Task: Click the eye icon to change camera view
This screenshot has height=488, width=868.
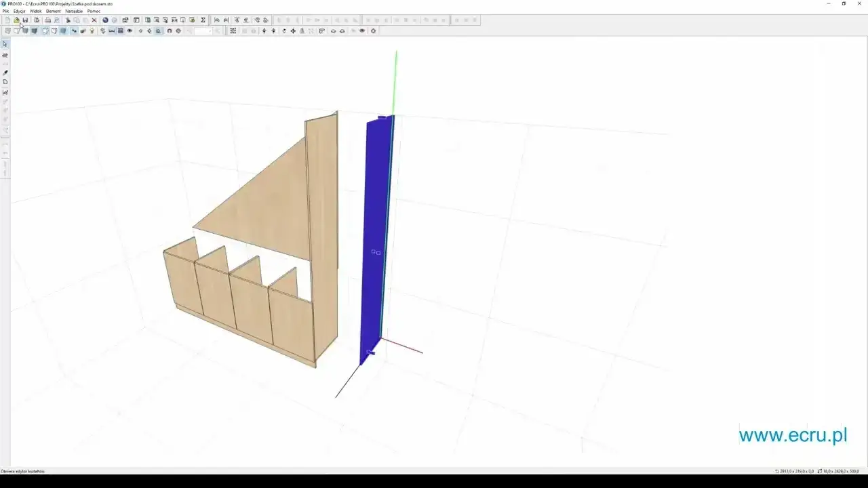Action: [x=130, y=31]
